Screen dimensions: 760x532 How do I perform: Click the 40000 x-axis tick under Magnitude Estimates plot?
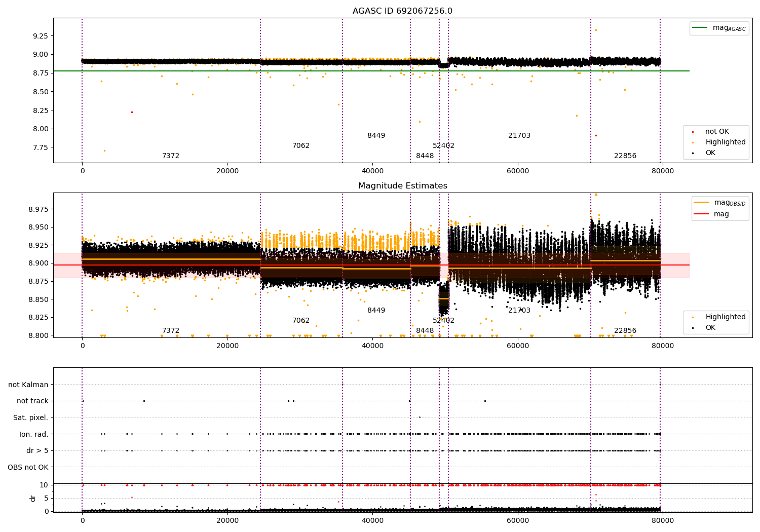[372, 346]
